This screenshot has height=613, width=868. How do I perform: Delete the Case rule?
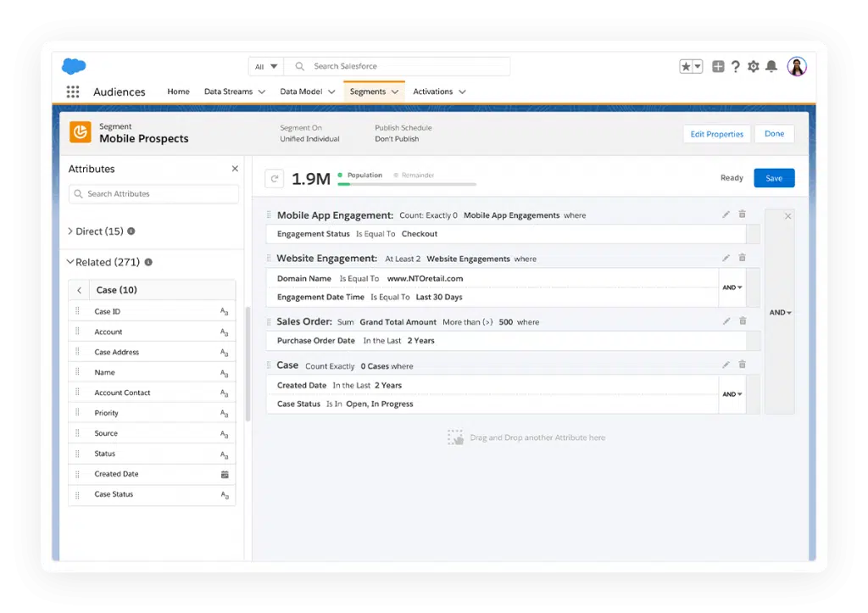coord(743,365)
